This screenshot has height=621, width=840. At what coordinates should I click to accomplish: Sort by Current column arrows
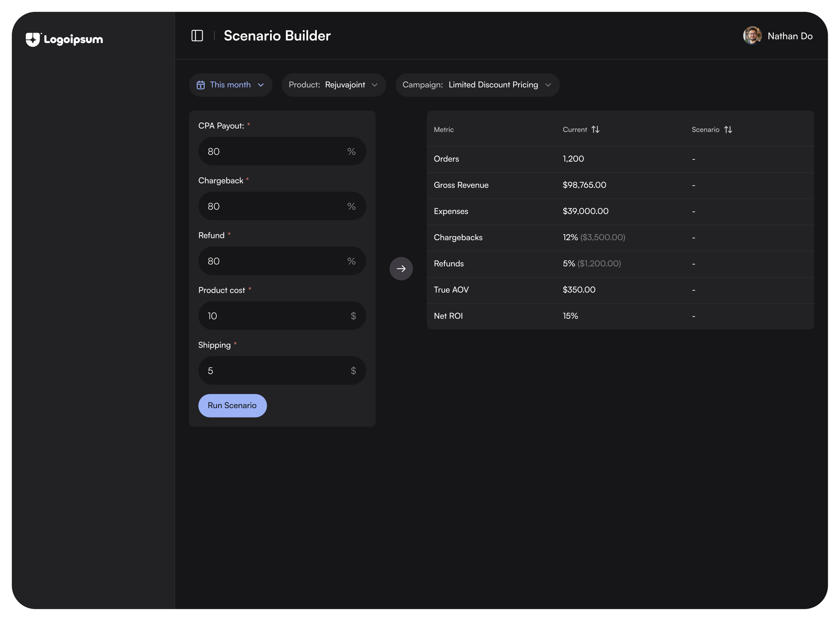tap(595, 129)
